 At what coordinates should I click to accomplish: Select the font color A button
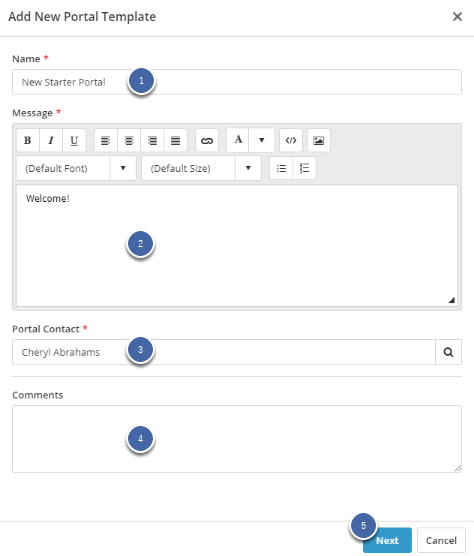238,140
